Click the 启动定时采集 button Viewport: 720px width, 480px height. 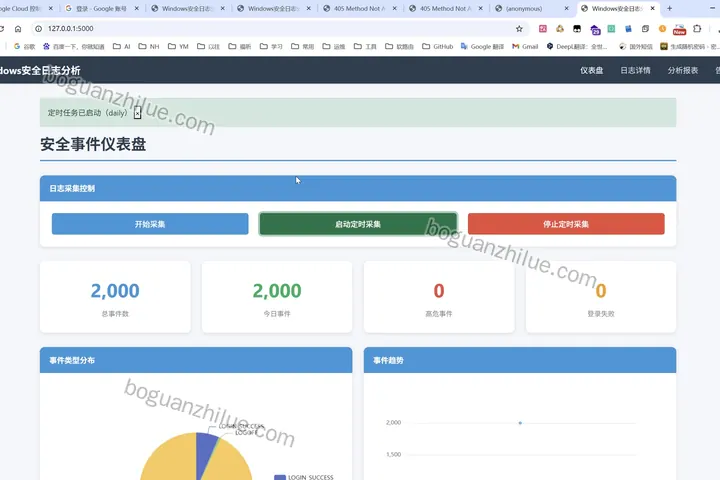[358, 224]
